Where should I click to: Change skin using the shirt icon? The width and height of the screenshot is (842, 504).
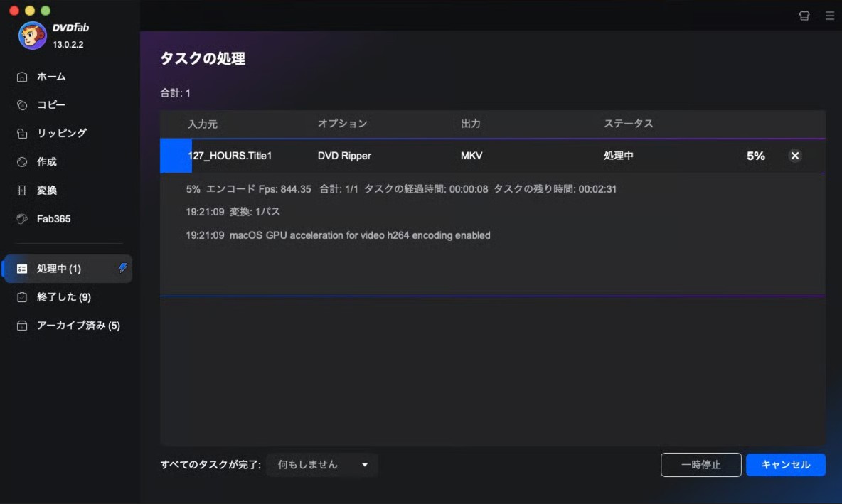point(804,15)
